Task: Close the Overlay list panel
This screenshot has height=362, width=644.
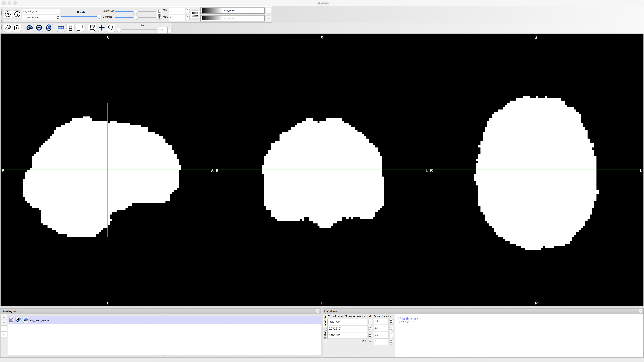Action: [318, 311]
